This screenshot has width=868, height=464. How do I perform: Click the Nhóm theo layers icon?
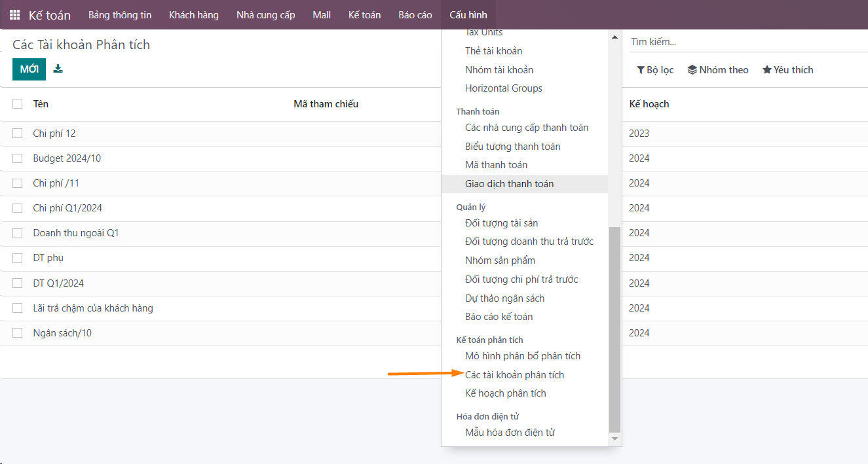[x=692, y=70]
